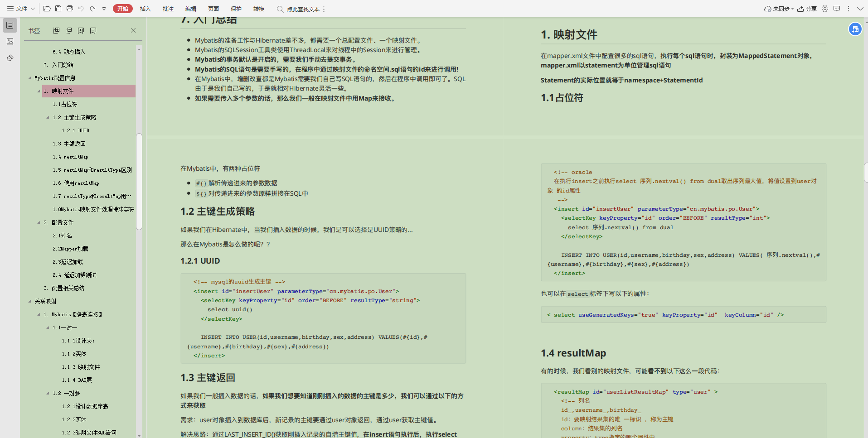868x438 pixels.
Task: Open the thumbnails panel icon in left sidebar
Action: 10,42
